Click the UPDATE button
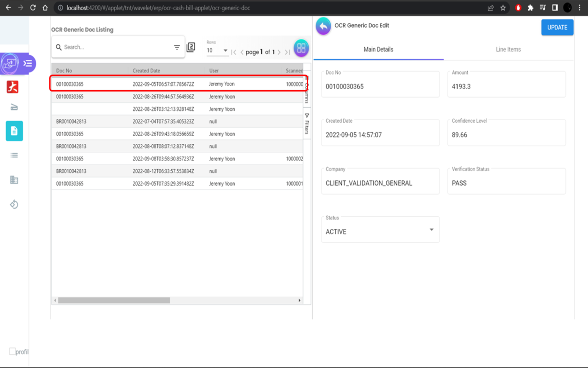This screenshot has height=368, width=588. [x=557, y=27]
